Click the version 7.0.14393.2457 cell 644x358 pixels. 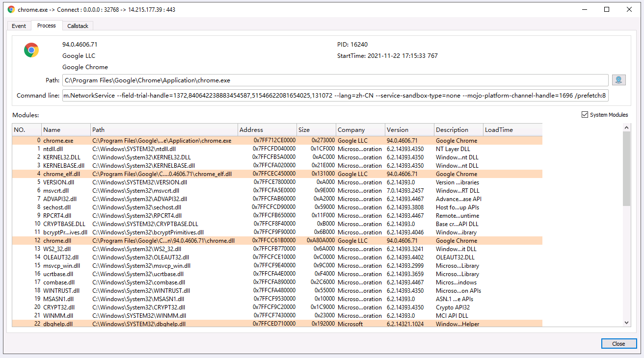coord(405,191)
